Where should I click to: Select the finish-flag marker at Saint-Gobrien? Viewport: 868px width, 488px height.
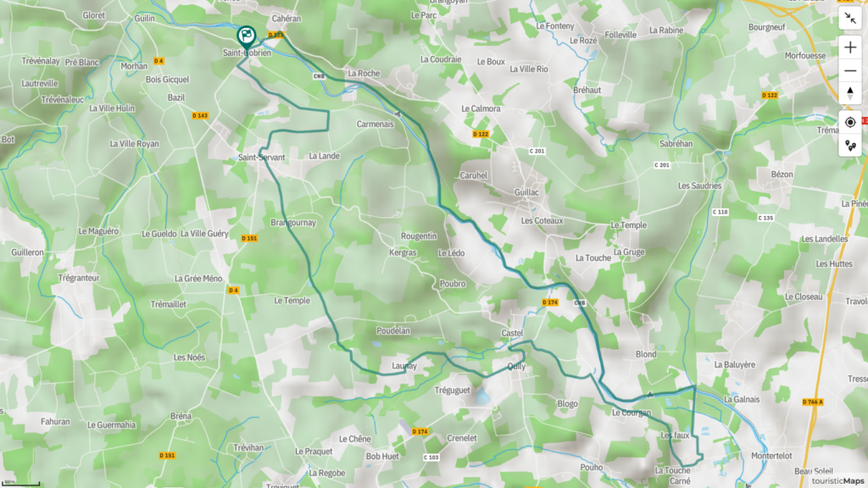pyautogui.click(x=247, y=37)
